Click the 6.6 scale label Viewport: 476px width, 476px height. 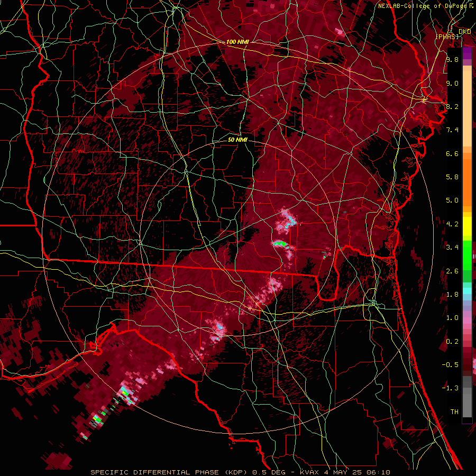[x=452, y=153]
